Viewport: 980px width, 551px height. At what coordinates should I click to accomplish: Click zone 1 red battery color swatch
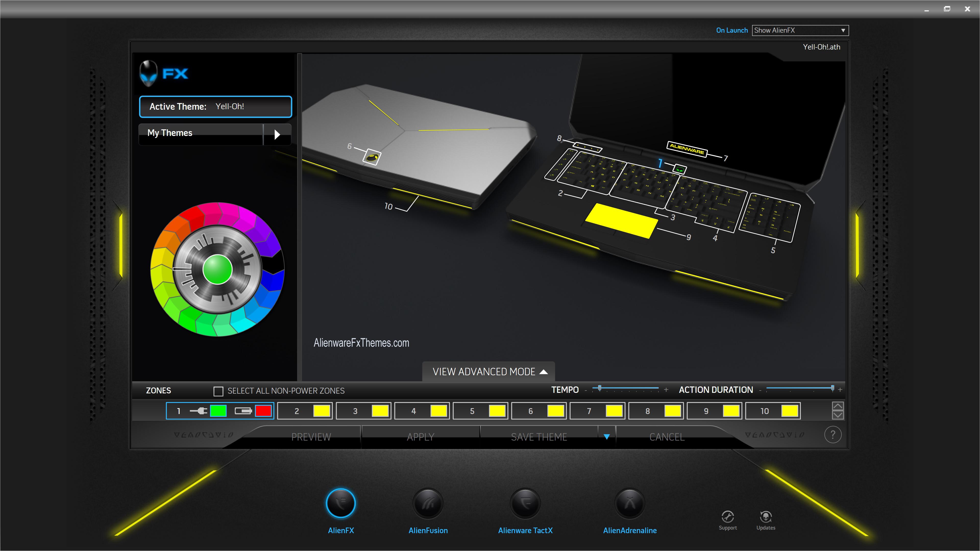(263, 411)
